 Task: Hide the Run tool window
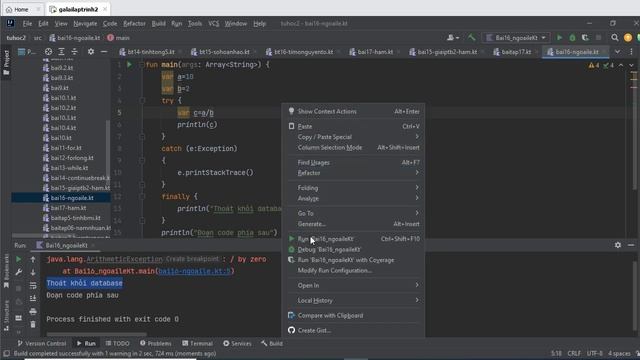631,245
